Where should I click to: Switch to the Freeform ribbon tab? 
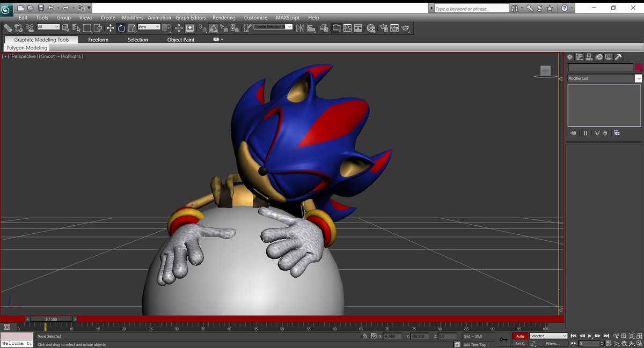[x=98, y=40]
